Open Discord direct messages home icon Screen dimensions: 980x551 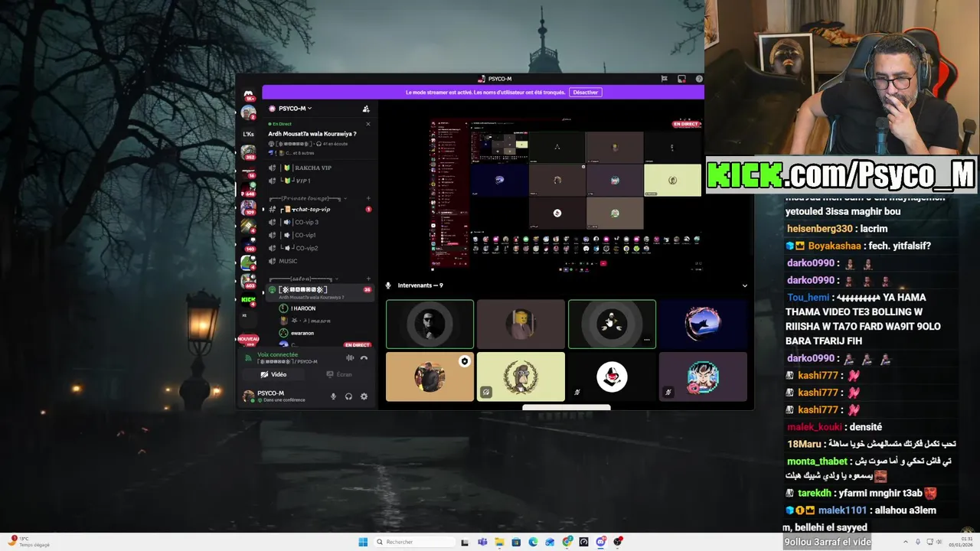248,94
